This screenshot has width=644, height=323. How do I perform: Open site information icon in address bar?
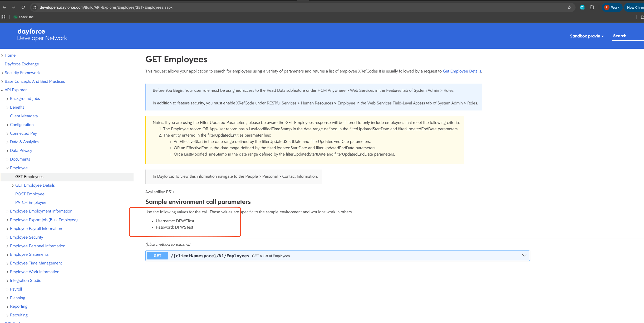coord(34,7)
